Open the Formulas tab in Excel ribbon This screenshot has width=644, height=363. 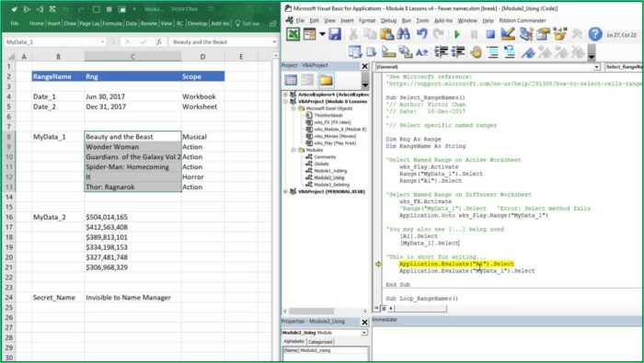point(112,24)
